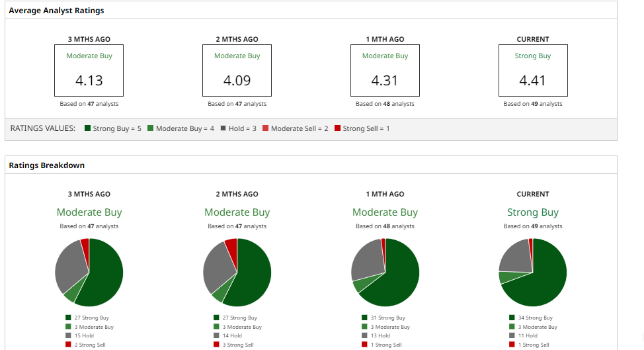The height and width of the screenshot is (350, 644).
Task: Select the 3 Strong Sell legend entry
Action: coord(237,345)
